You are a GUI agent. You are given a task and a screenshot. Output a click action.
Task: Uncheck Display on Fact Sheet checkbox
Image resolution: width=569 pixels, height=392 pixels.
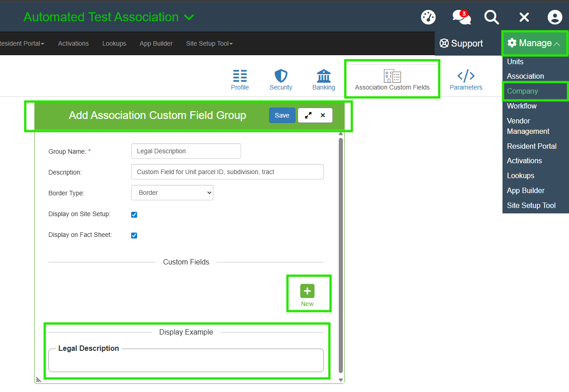(134, 236)
